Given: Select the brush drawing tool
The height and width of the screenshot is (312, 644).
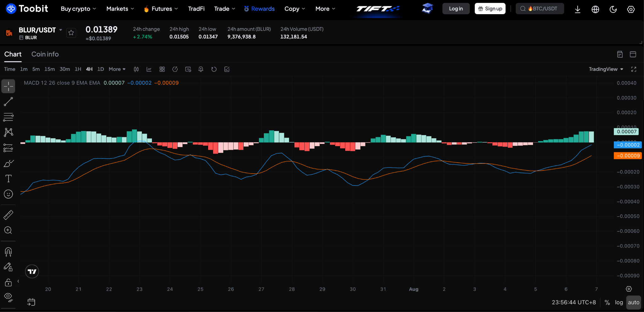Looking at the screenshot, I should (x=8, y=163).
